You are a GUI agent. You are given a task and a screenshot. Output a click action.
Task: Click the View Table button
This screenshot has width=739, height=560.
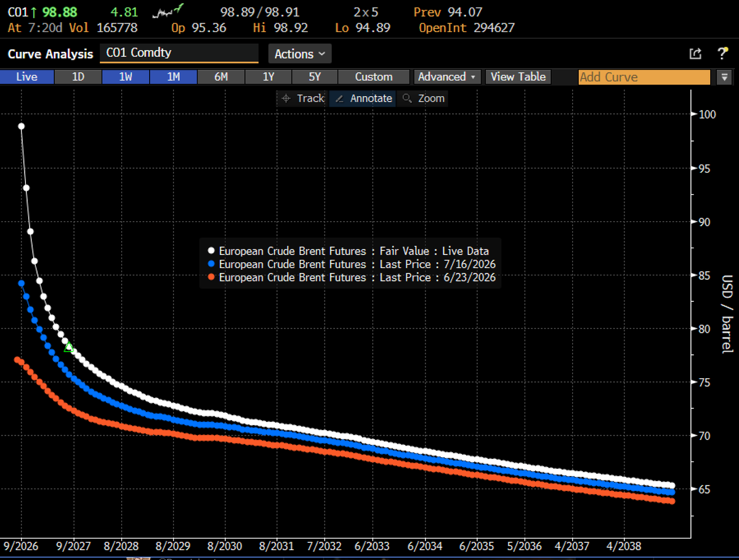(x=518, y=77)
